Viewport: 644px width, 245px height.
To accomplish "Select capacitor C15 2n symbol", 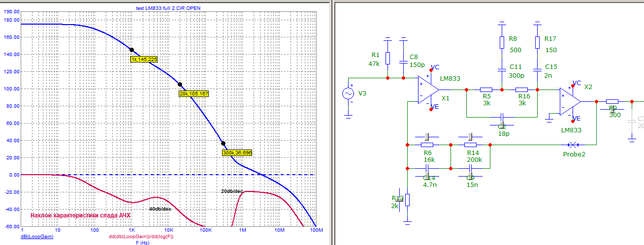I will (x=537, y=71).
